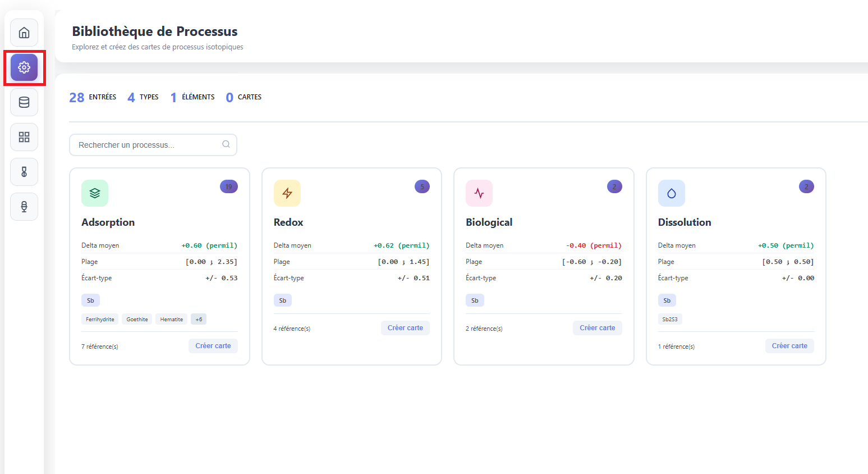
Task: Click the droplet icon on the Dissolution card
Action: pos(671,193)
